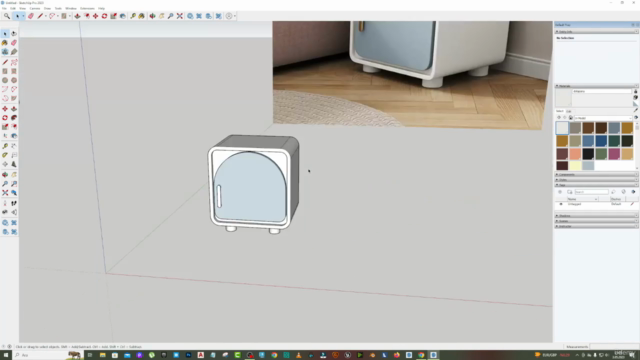The width and height of the screenshot is (640, 360).
Task: Choose the Line pencil tool in top toolbar
Action: pyautogui.click(x=40, y=16)
